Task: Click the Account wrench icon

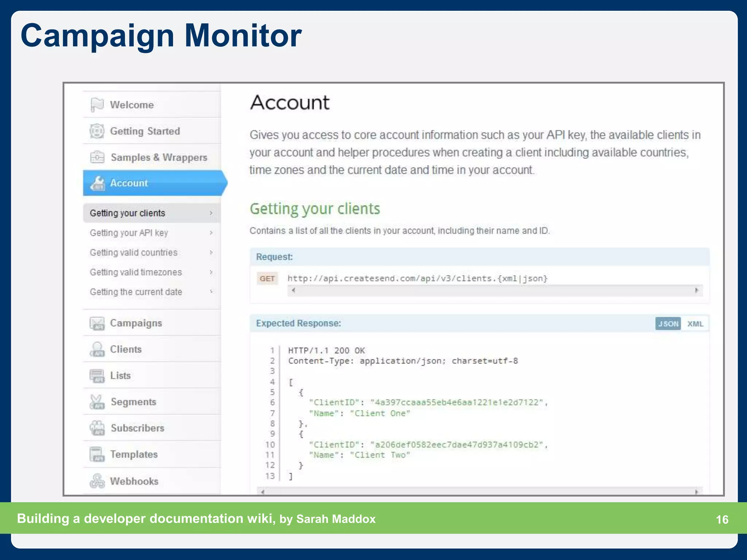Action: pos(97,183)
